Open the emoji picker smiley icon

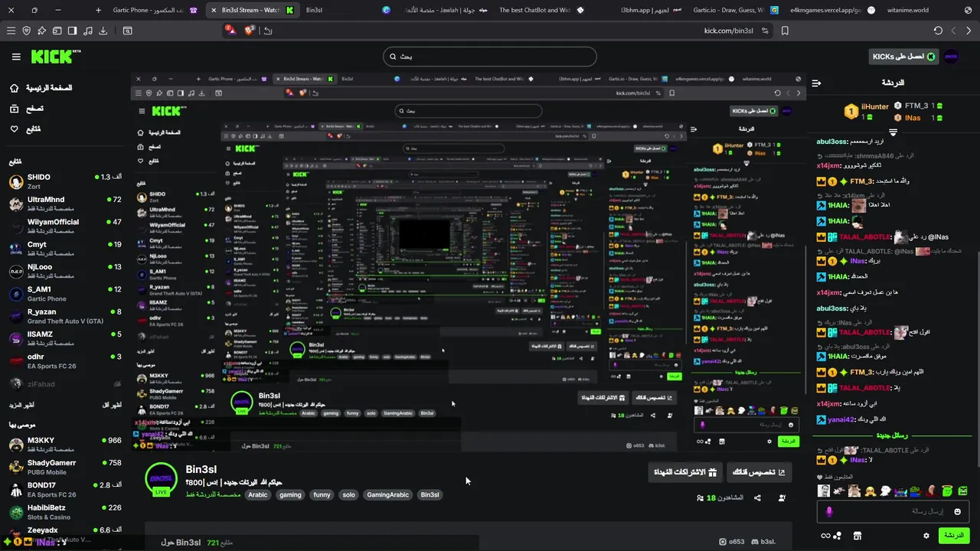click(957, 511)
